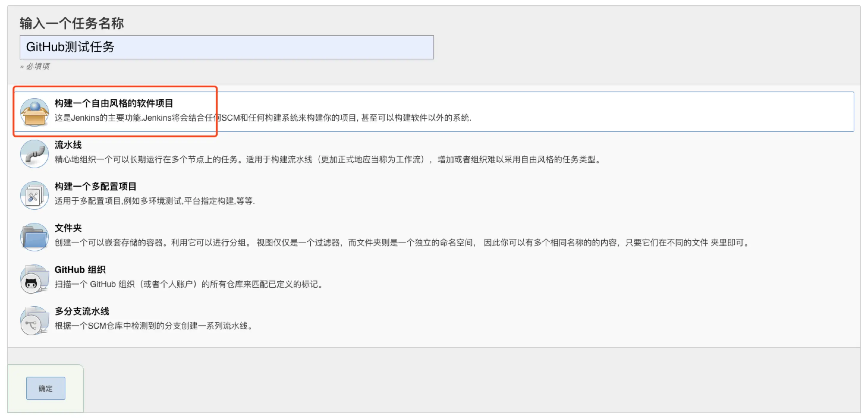868x419 pixels.
Task: Click the Freestyle project box icon
Action: coord(34,113)
